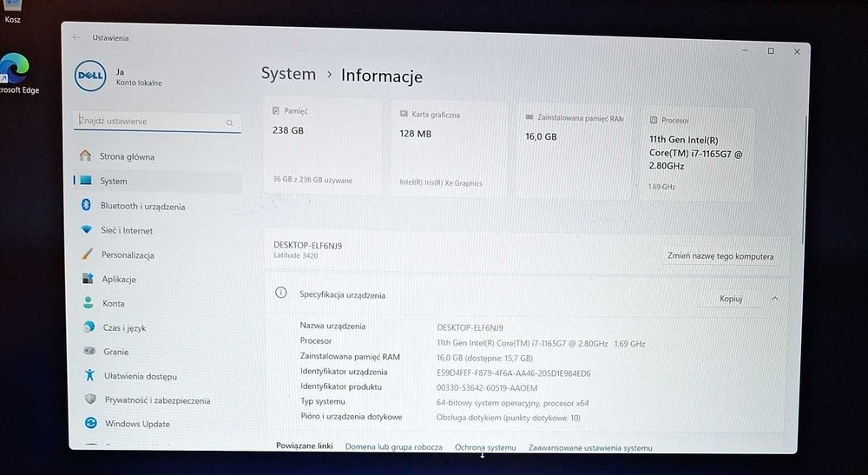
Task: Click the 36 GB z 238 GB używane text
Action: [x=312, y=180]
